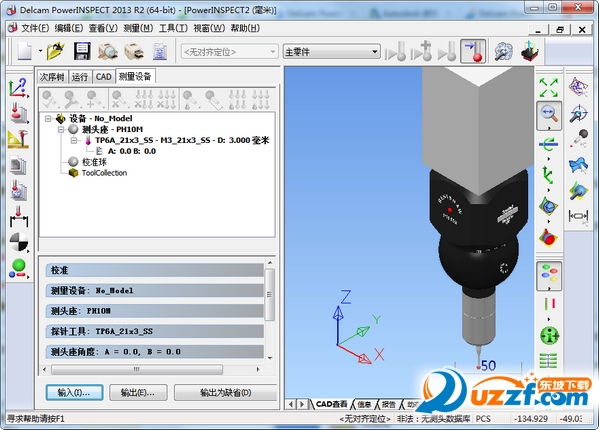This screenshot has width=599, height=430.
Task: Select the 测量设备 tab
Action: pos(135,76)
